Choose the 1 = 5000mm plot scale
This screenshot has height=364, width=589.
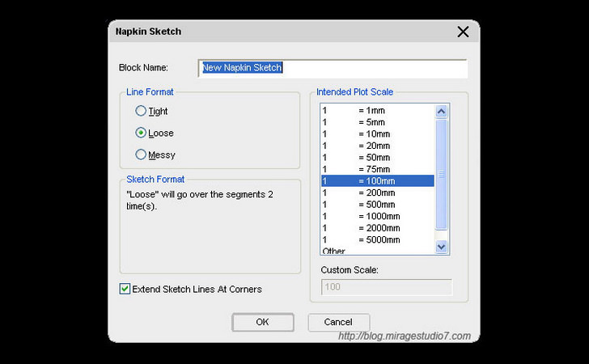pos(378,239)
